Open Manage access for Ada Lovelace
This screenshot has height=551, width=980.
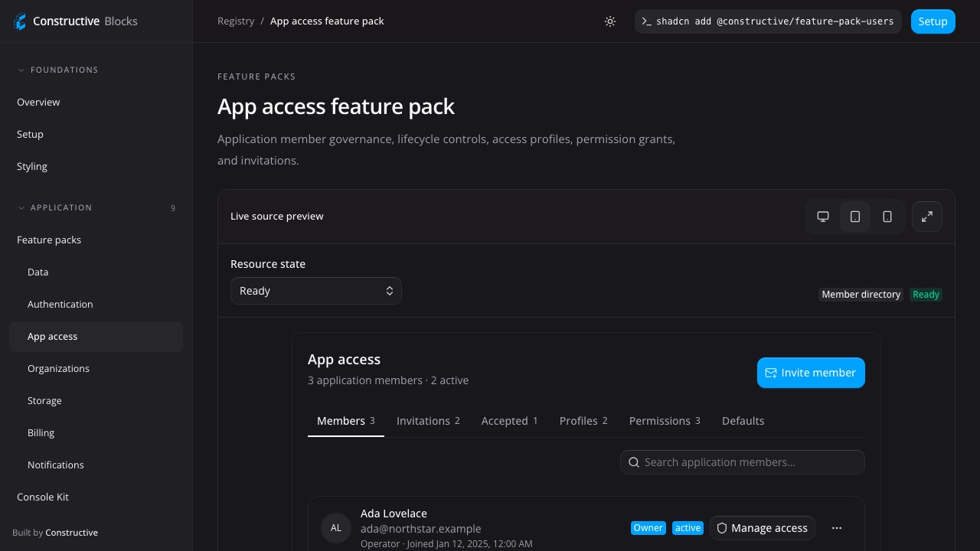[763, 528]
